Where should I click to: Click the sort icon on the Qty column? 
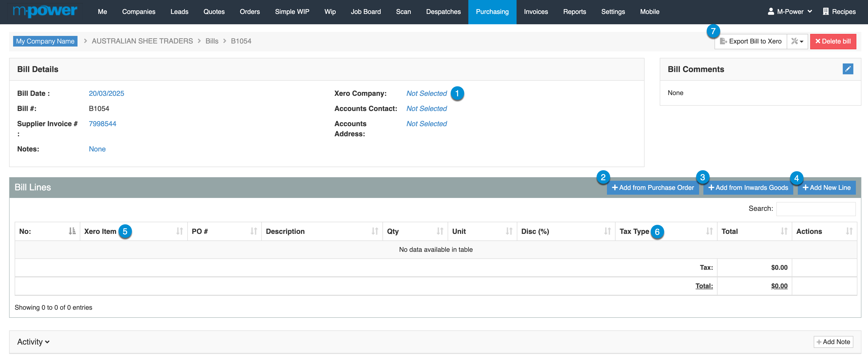pyautogui.click(x=440, y=231)
